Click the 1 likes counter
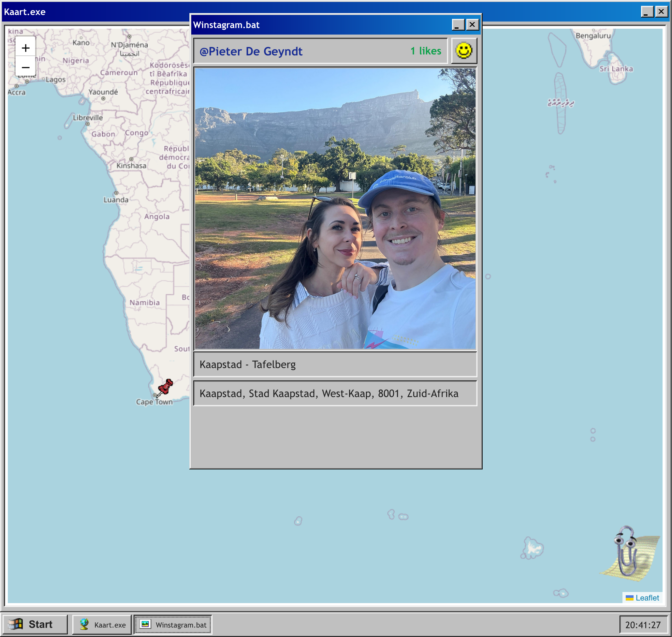This screenshot has width=672, height=637. click(426, 51)
